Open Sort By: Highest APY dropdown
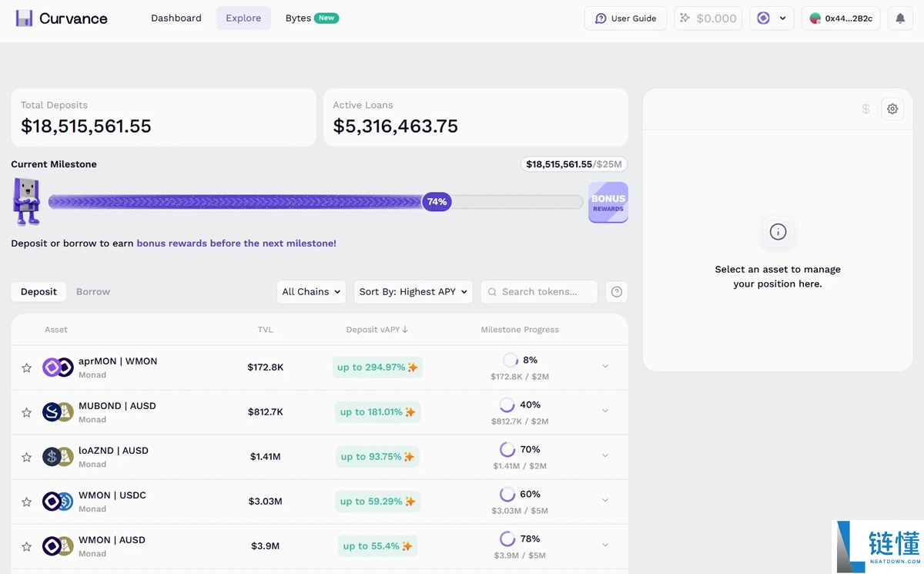 pos(413,292)
